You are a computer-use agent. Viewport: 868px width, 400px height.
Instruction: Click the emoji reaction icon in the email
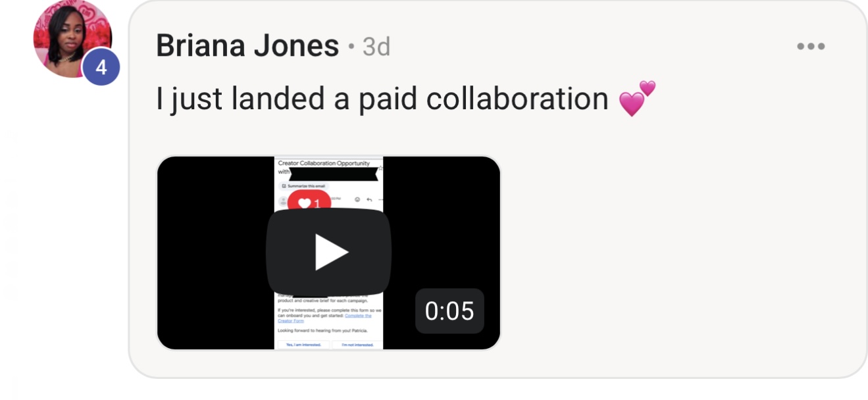click(357, 199)
